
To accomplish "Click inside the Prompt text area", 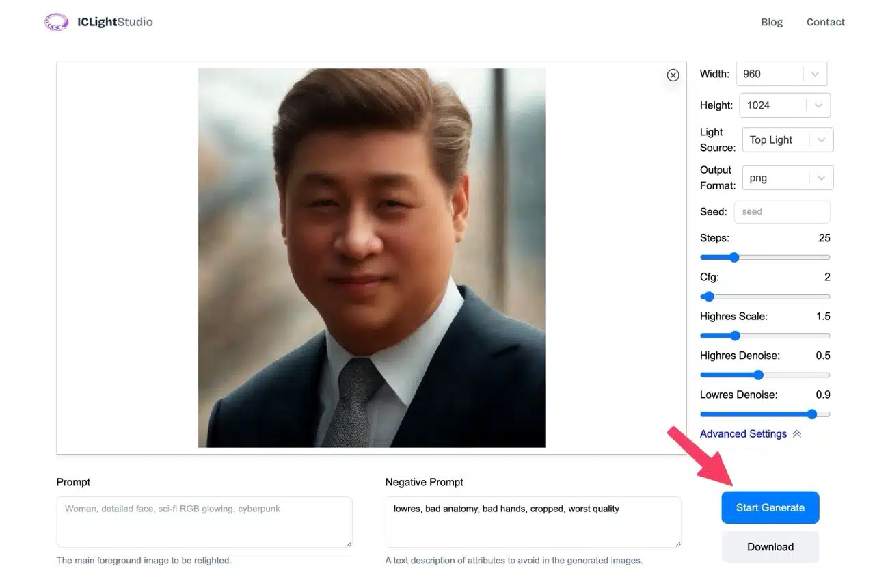I will click(x=204, y=522).
